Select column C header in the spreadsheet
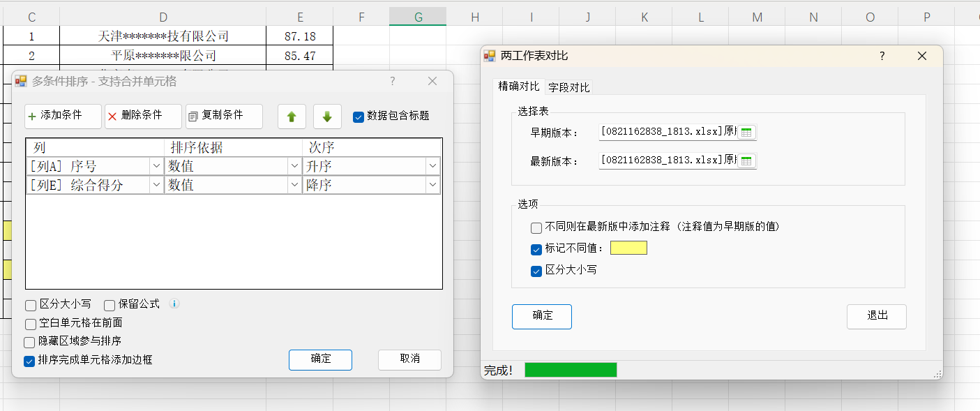This screenshot has width=980, height=411. 31,17
